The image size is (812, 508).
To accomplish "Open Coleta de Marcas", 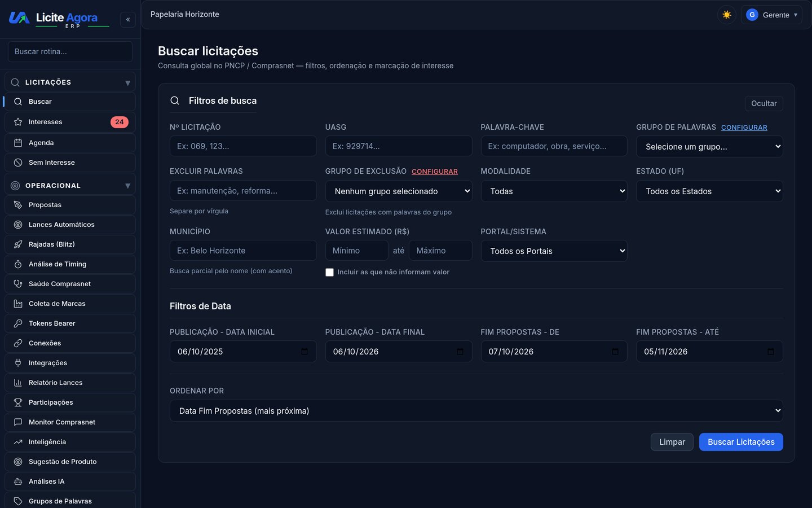I will point(70,304).
